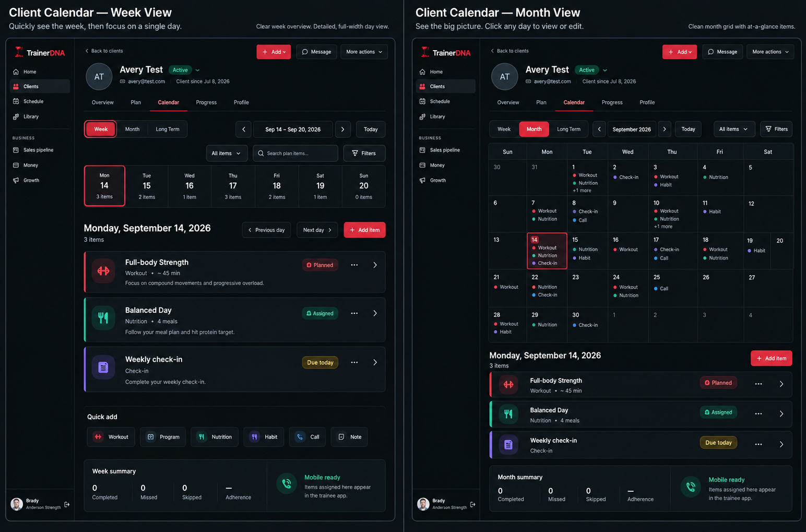Click Next day button in Week View

point(317,230)
